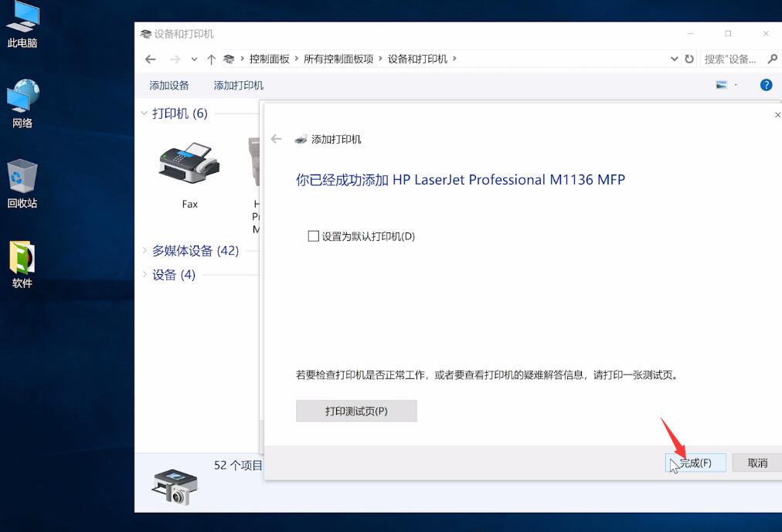Navigate back using the window's back arrow

151,59
